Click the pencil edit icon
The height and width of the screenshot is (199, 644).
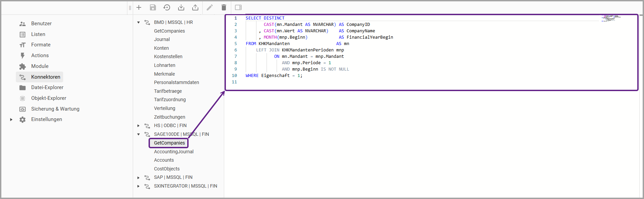click(x=210, y=7)
